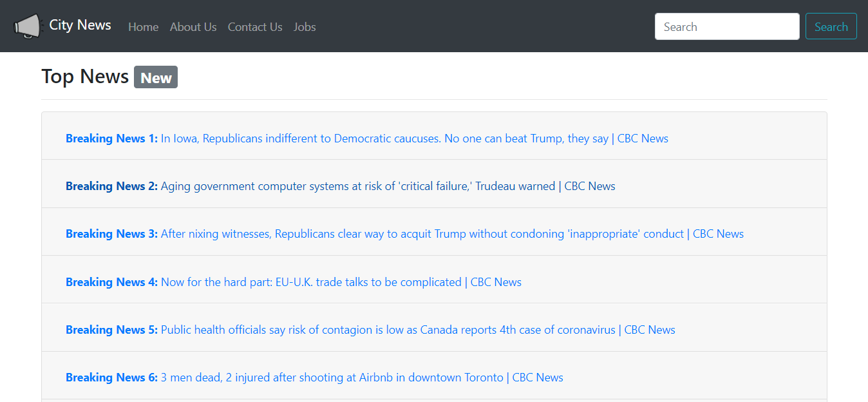Viewport: 868px width, 402px height.
Task: Click the New badge beside Top News
Action: [156, 77]
